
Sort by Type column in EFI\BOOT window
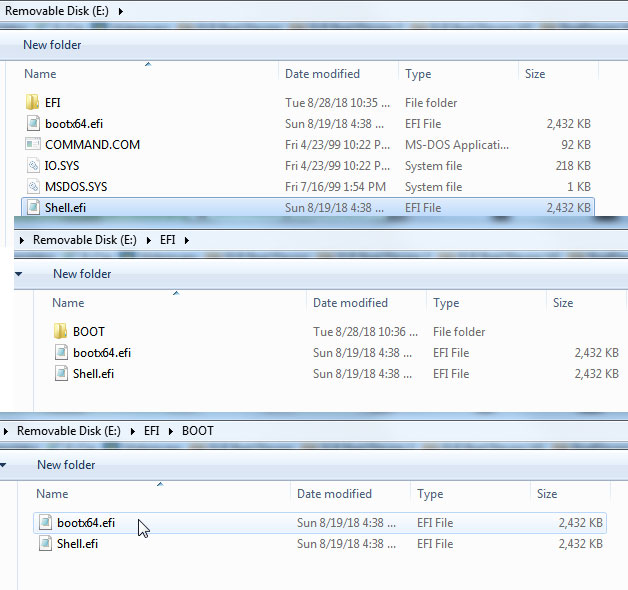(x=430, y=493)
